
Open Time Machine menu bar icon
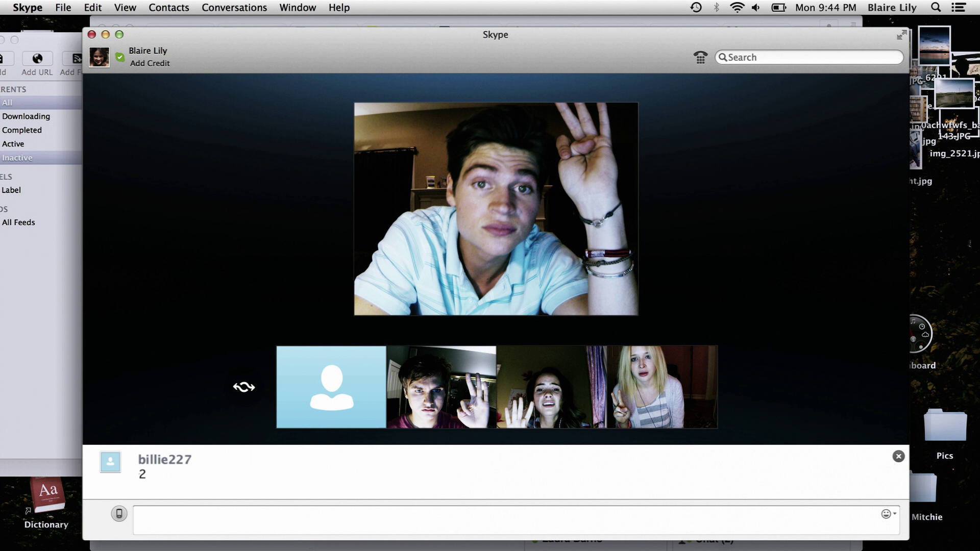click(x=696, y=7)
